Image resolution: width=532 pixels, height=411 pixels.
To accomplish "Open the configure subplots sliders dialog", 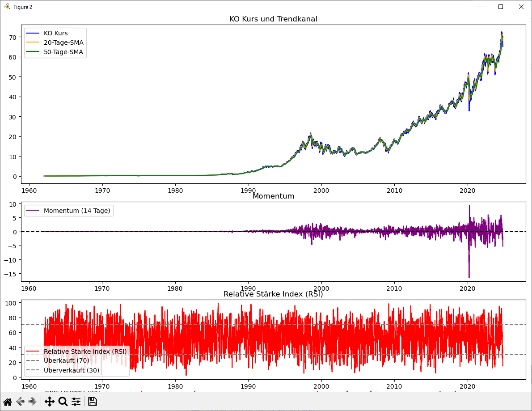I will [x=76, y=402].
